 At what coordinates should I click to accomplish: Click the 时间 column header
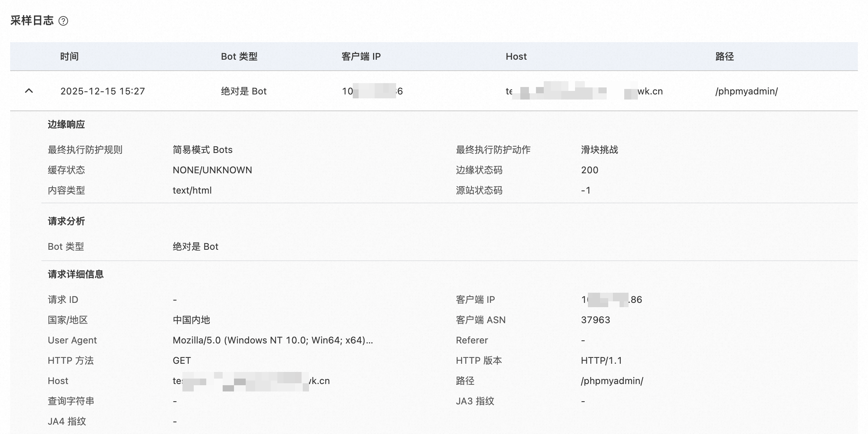tap(70, 57)
